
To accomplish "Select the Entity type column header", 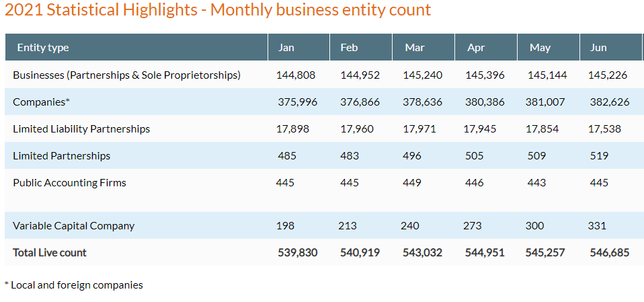I will tap(43, 48).
